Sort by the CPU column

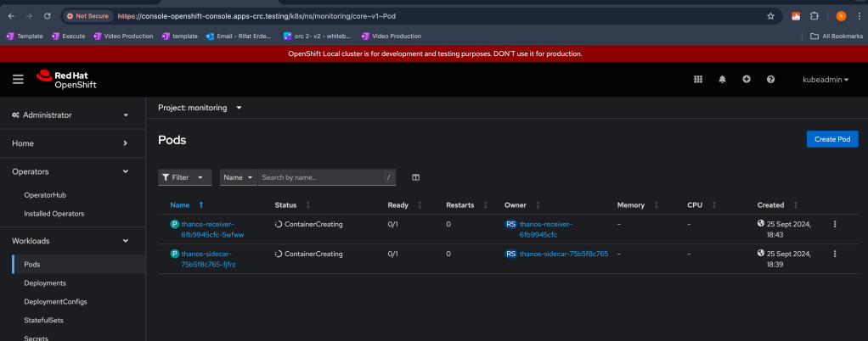[702, 205]
